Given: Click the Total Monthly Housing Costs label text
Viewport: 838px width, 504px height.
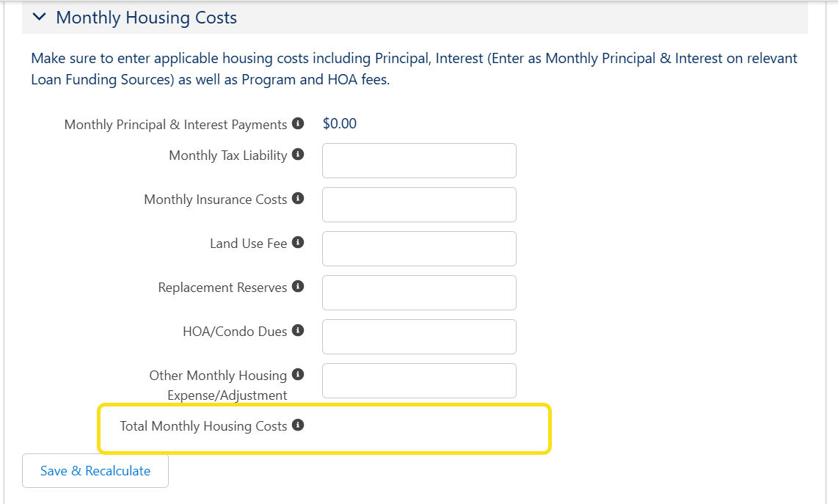Looking at the screenshot, I should click(203, 426).
